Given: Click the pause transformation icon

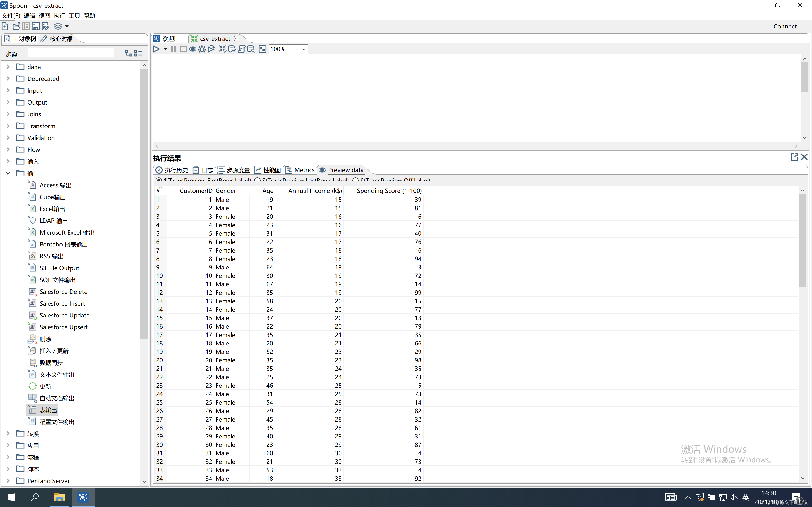Looking at the screenshot, I should click(174, 49).
